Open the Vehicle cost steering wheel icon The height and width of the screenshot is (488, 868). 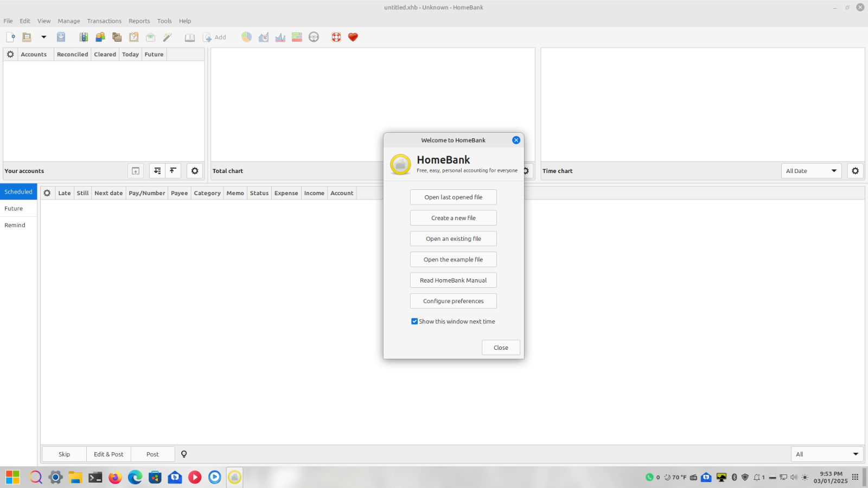tap(314, 37)
